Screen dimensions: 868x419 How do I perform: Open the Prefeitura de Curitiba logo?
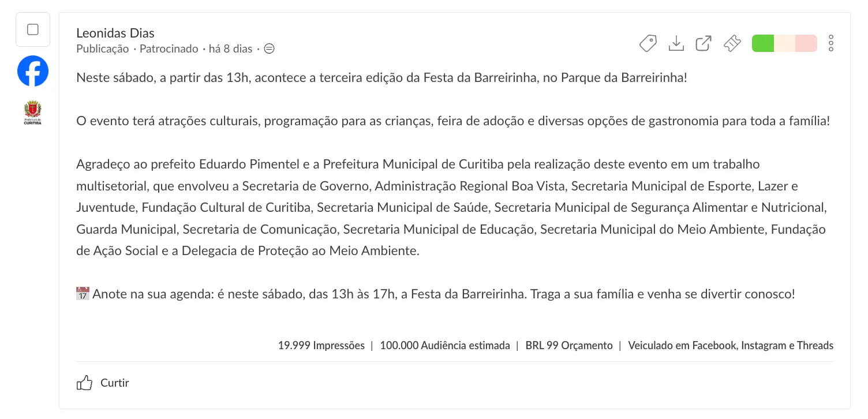(33, 113)
